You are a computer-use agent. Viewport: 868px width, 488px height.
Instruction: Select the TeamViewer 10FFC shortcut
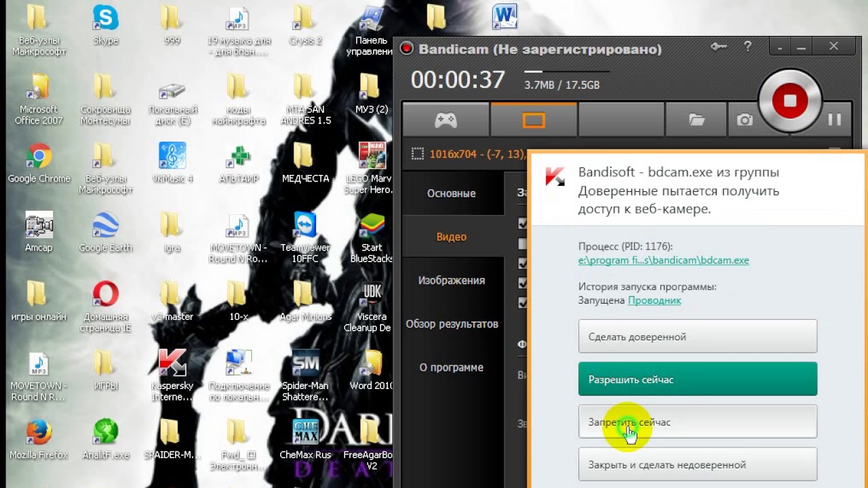click(305, 238)
